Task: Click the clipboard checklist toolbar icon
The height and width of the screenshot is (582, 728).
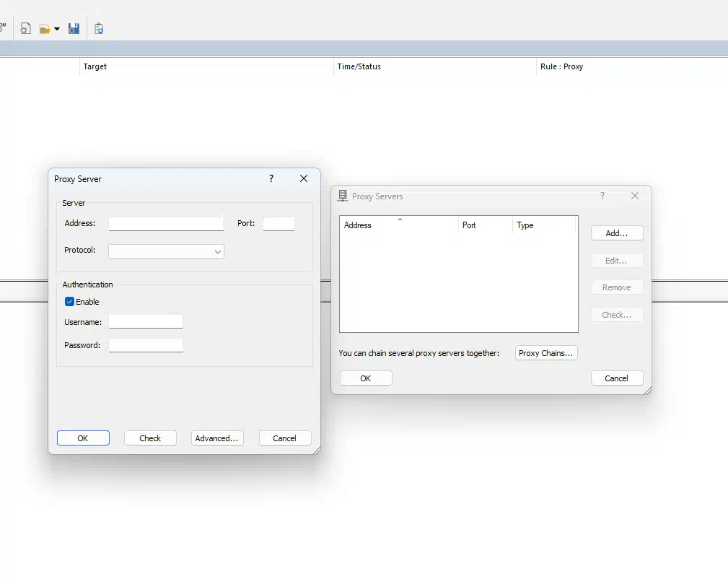Action: pos(99,29)
